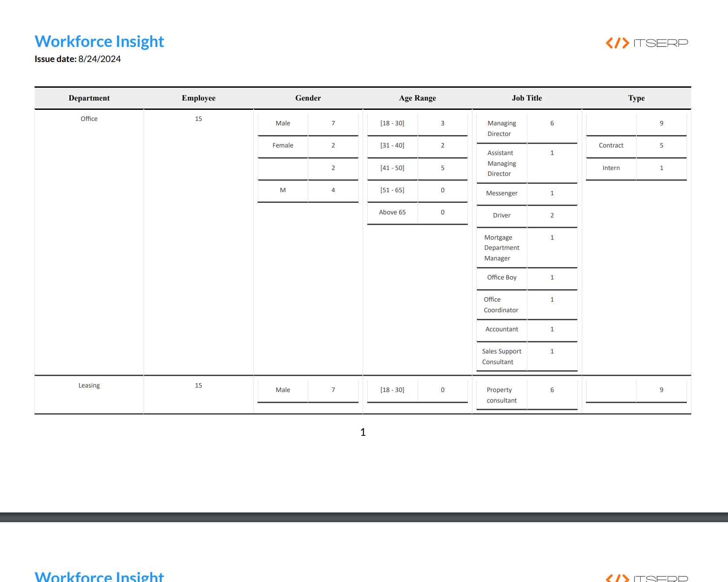Click the Office department cell
Viewport: 728px width, 582px height.
[89, 118]
